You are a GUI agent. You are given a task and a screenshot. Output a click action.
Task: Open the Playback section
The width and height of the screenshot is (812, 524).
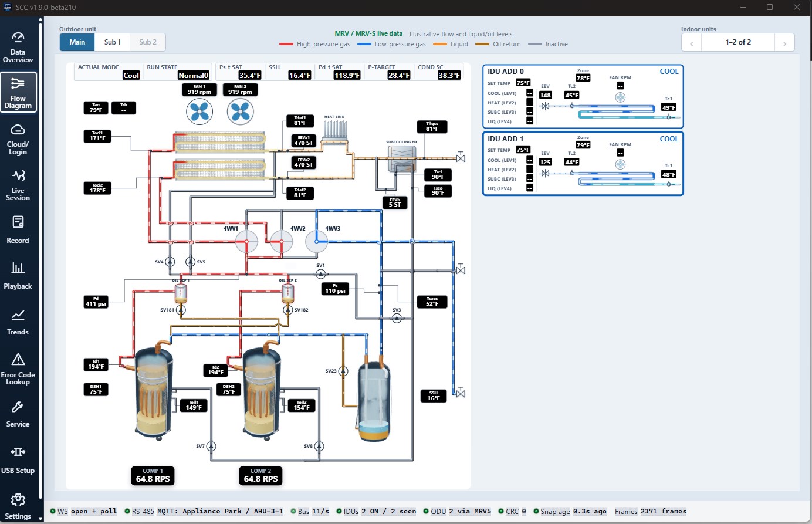click(x=18, y=276)
